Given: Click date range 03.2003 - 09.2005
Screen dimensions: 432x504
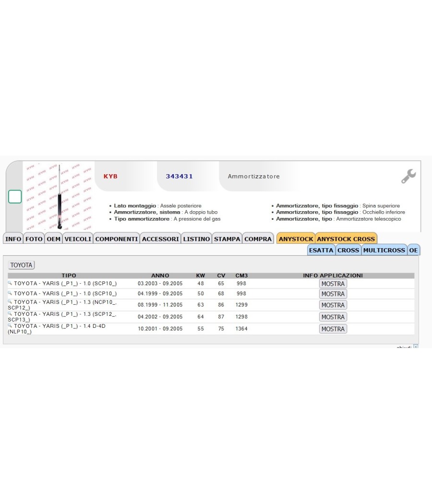Looking at the screenshot, I should pyautogui.click(x=160, y=284).
